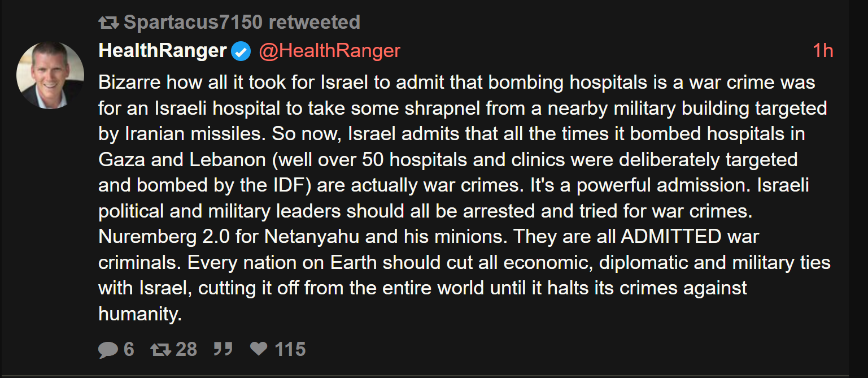Viewport: 868px width, 378px height.
Task: Click the like count 115
Action: coord(290,349)
